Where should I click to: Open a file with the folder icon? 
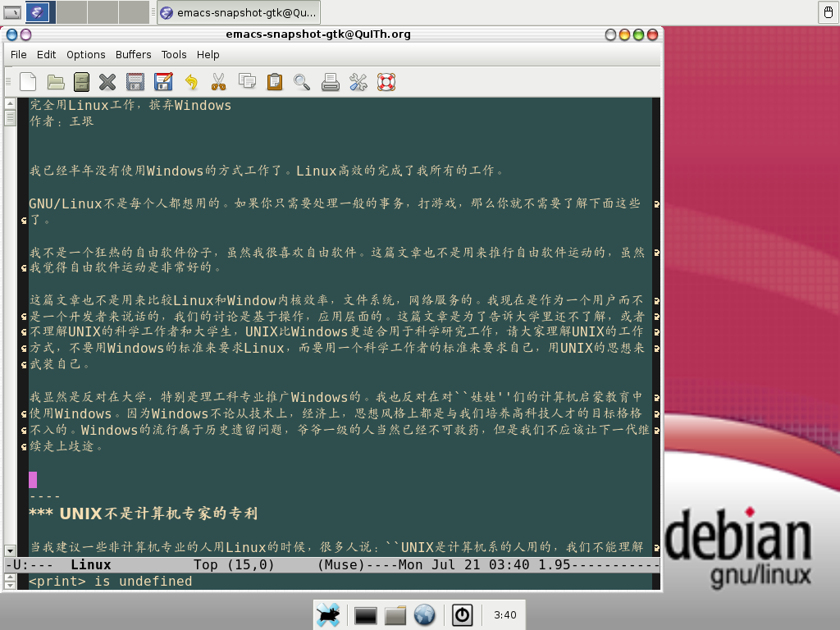[56, 82]
